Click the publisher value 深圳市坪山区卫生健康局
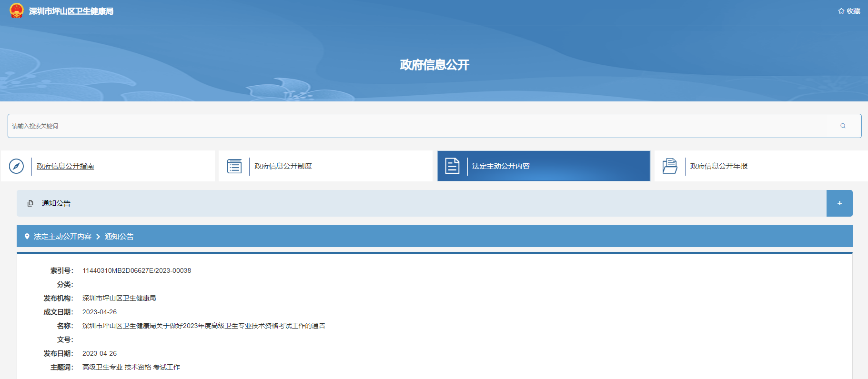The width and height of the screenshot is (868, 379). coord(119,298)
